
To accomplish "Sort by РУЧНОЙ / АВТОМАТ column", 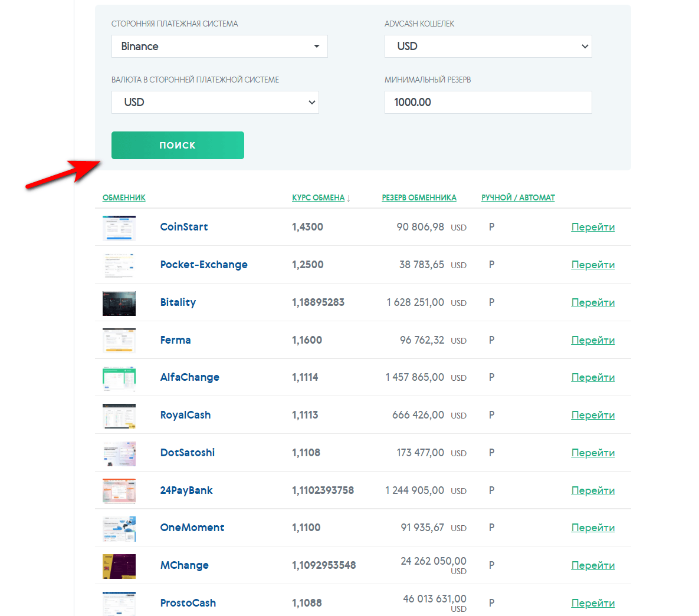I will 518,198.
